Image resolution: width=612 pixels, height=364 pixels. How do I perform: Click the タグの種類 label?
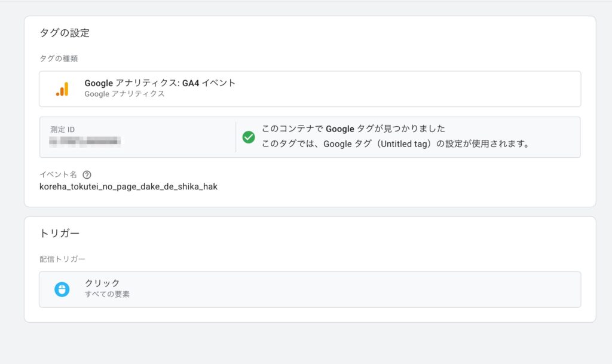(x=59, y=59)
